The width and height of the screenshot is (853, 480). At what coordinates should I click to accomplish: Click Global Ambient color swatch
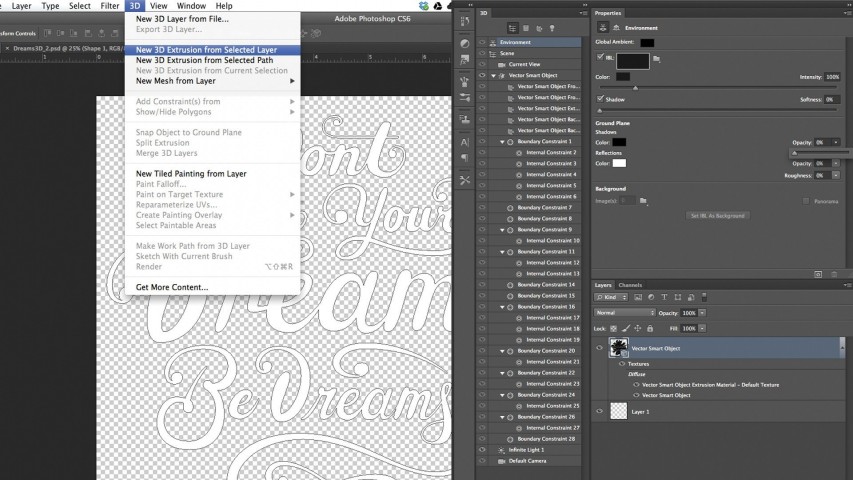click(647, 42)
